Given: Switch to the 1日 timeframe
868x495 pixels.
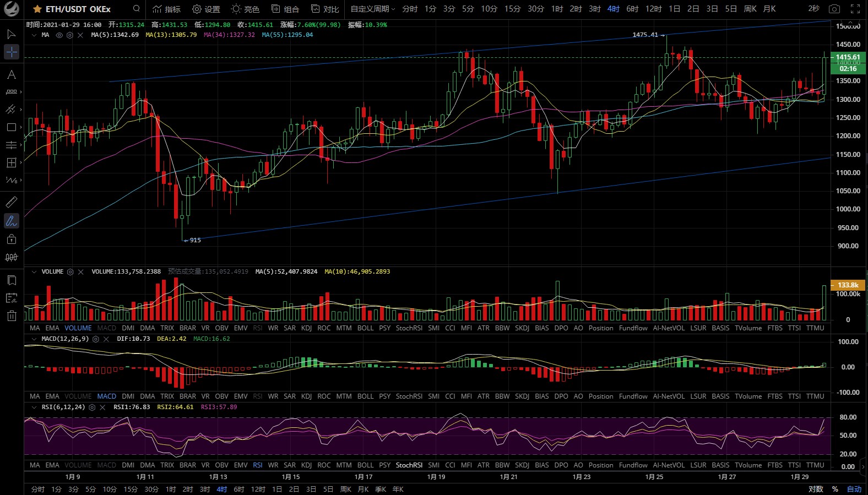Looking at the screenshot, I should pyautogui.click(x=674, y=9).
